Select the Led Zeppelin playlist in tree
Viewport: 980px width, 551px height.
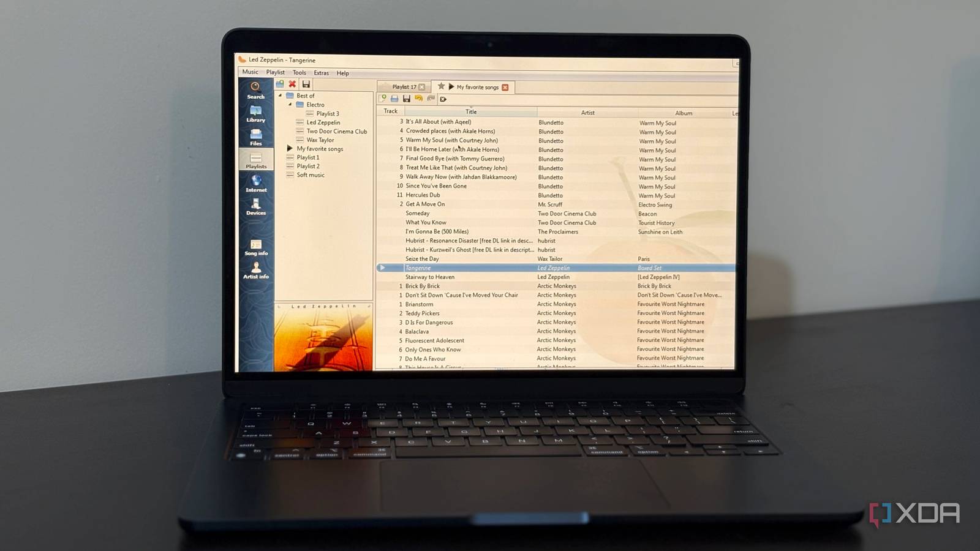click(x=323, y=122)
